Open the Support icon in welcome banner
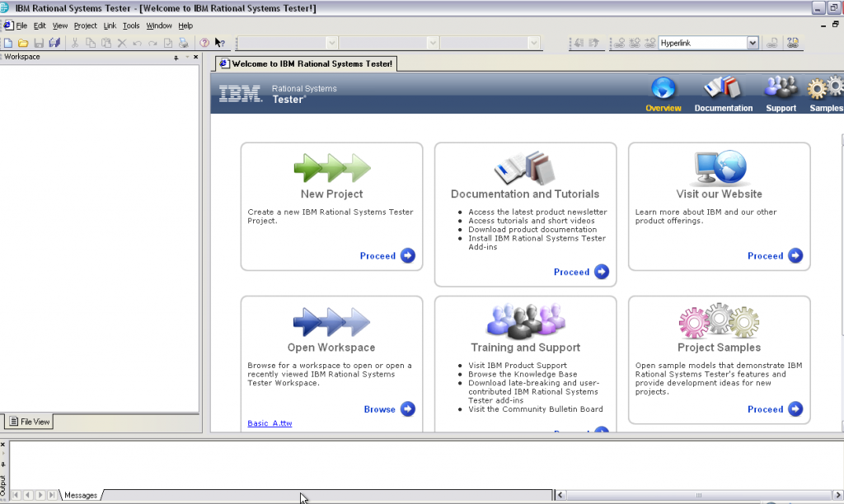The image size is (844, 504). (x=781, y=88)
